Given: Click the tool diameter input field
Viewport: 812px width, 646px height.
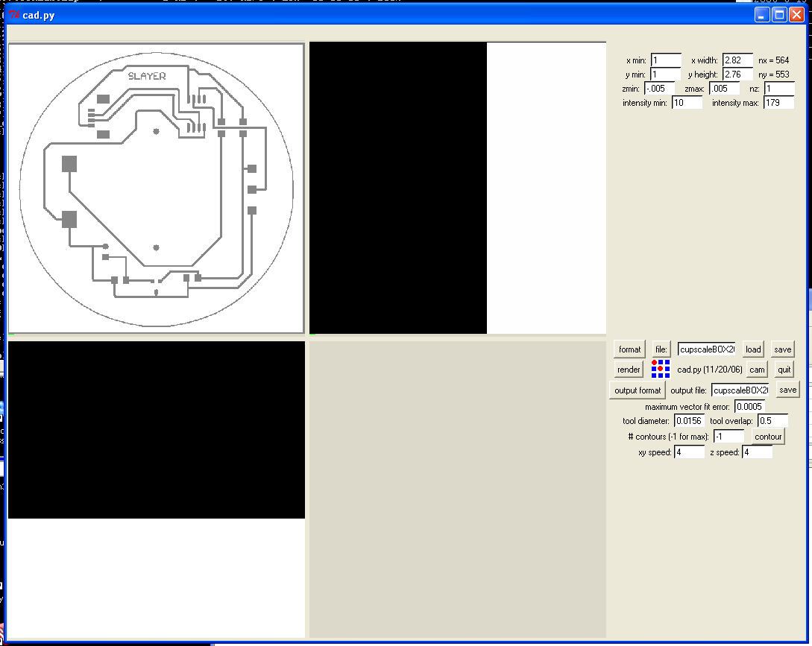Looking at the screenshot, I should 689,421.
